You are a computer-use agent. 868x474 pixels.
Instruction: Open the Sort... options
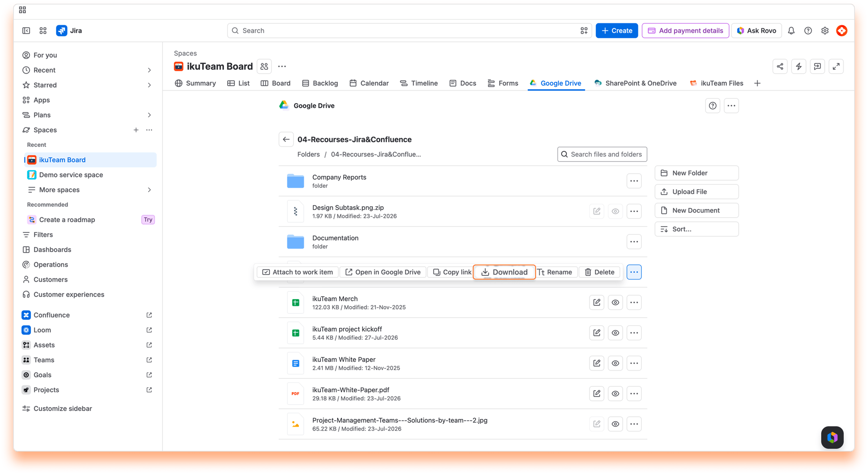(696, 229)
